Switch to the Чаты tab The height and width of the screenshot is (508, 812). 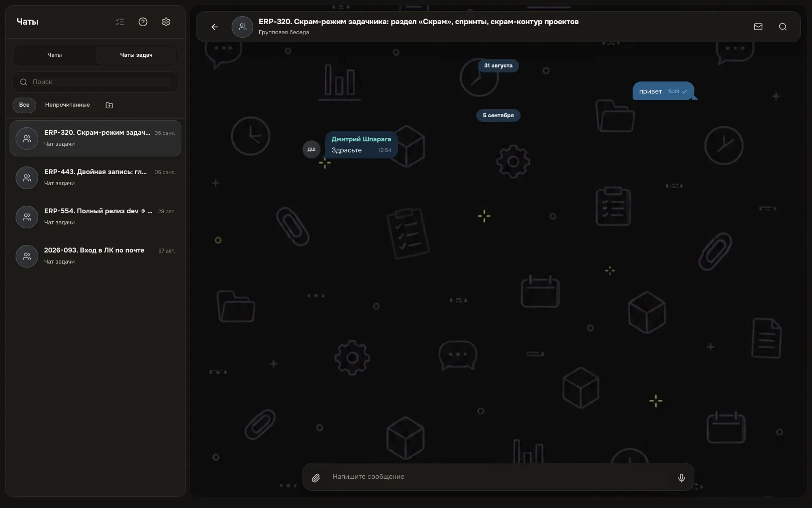coord(54,55)
